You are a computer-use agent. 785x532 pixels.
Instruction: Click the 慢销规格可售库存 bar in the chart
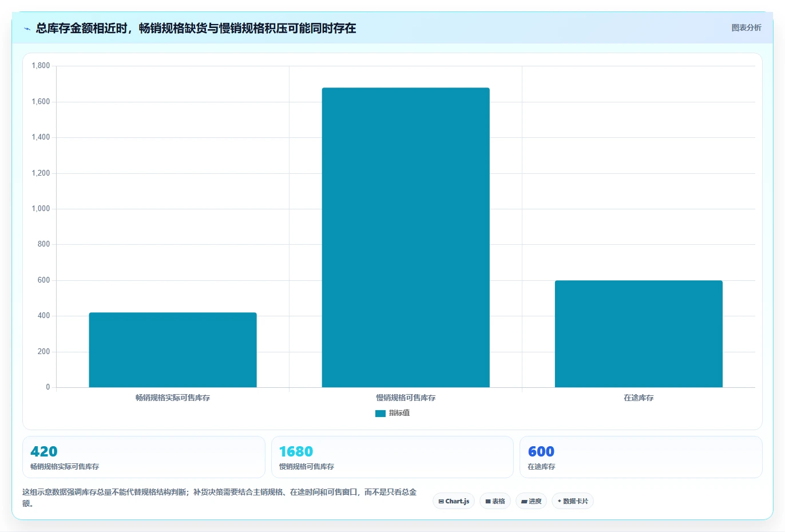(x=406, y=237)
